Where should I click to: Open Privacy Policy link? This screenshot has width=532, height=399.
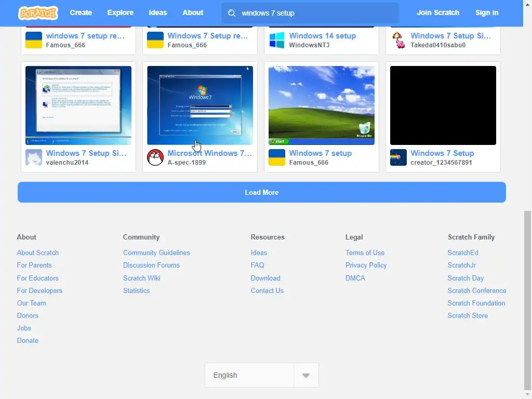click(366, 265)
